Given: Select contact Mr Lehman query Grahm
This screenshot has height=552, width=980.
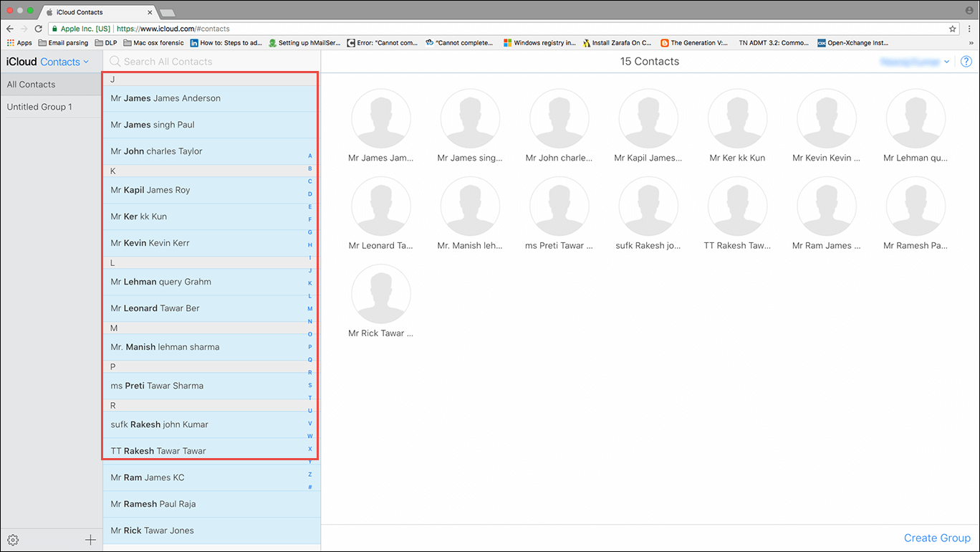Looking at the screenshot, I should point(211,282).
